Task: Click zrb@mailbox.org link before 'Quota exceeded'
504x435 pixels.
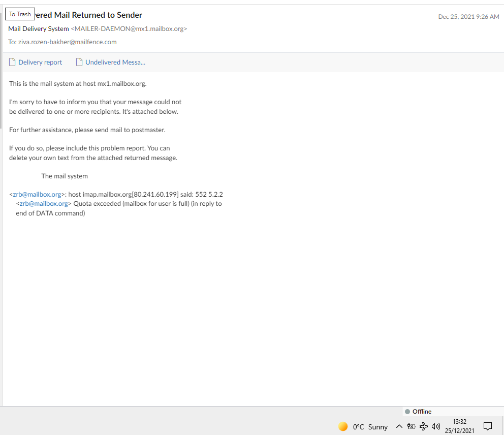Action: point(44,203)
